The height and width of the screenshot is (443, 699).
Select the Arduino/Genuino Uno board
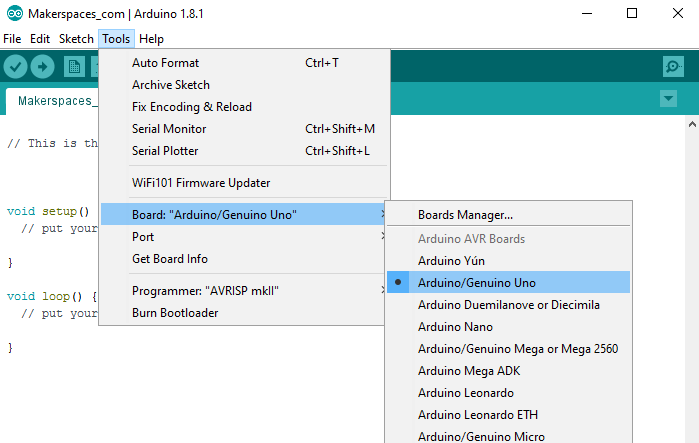click(477, 283)
